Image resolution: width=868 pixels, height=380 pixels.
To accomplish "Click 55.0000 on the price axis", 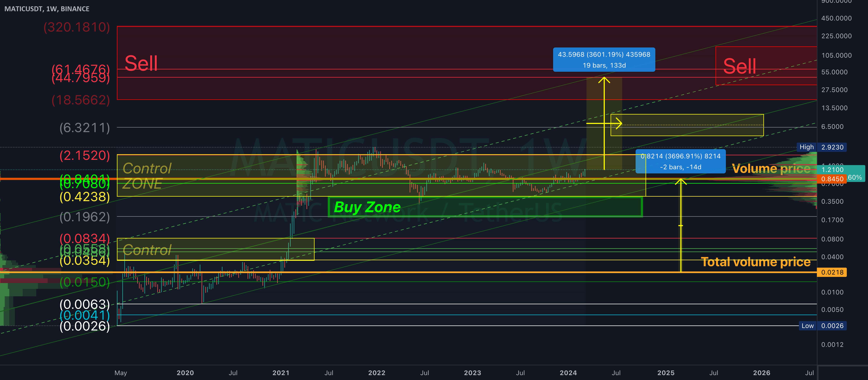I will tap(834, 72).
